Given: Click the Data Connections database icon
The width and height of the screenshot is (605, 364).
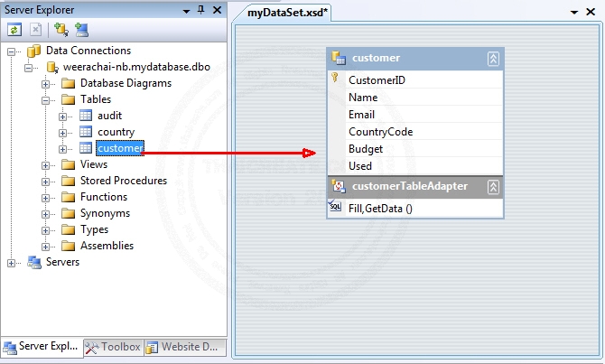Looking at the screenshot, I should 34,51.
